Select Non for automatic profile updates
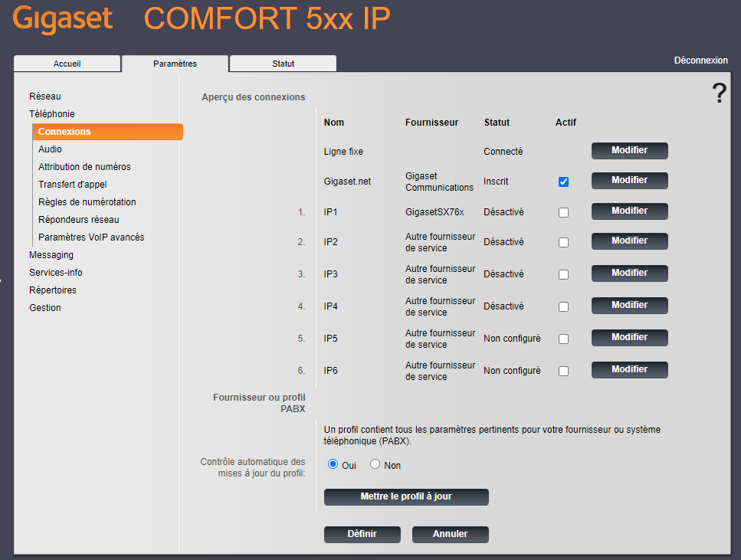 [x=375, y=464]
